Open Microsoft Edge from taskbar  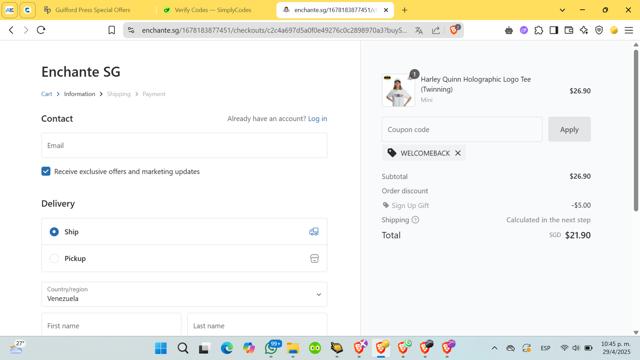click(227, 348)
